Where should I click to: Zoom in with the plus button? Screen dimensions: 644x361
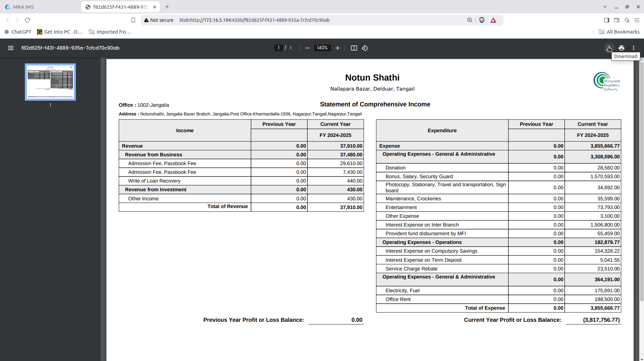click(x=338, y=48)
